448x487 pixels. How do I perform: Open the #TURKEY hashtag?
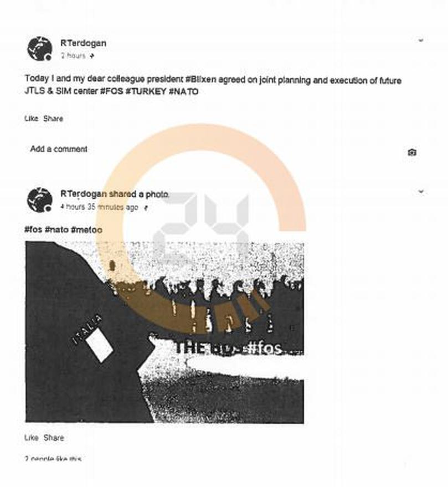pyautogui.click(x=146, y=91)
